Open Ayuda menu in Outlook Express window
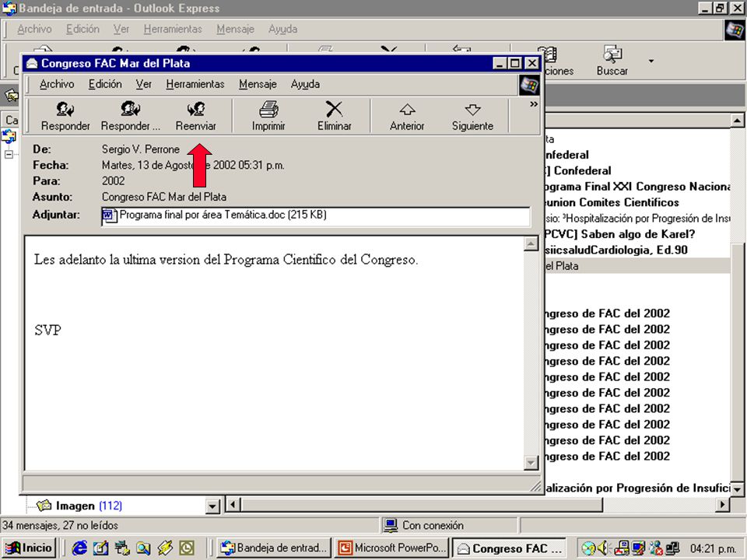Viewport: 747px width, 560px height. 283,29
